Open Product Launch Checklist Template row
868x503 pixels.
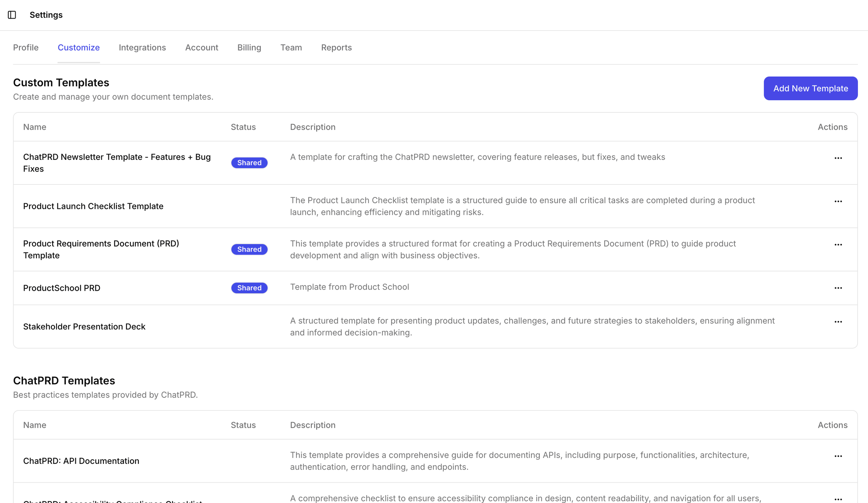[x=93, y=206]
